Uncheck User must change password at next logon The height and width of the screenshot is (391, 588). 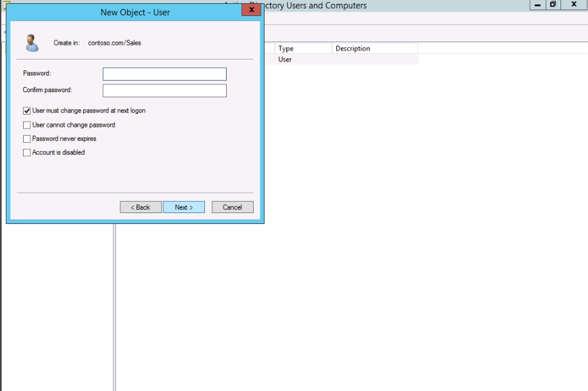pos(27,111)
